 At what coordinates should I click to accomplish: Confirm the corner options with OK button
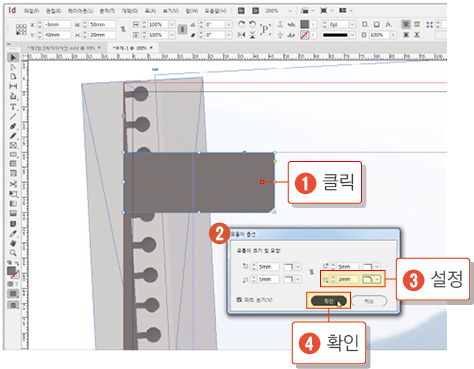[x=329, y=301]
